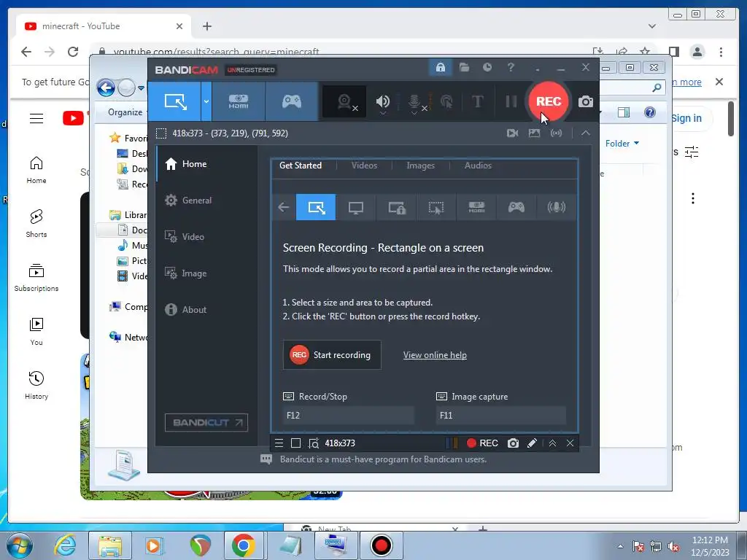Viewport: 747px width, 560px height.
Task: Open History in YouTube sidebar
Action: pyautogui.click(x=36, y=385)
